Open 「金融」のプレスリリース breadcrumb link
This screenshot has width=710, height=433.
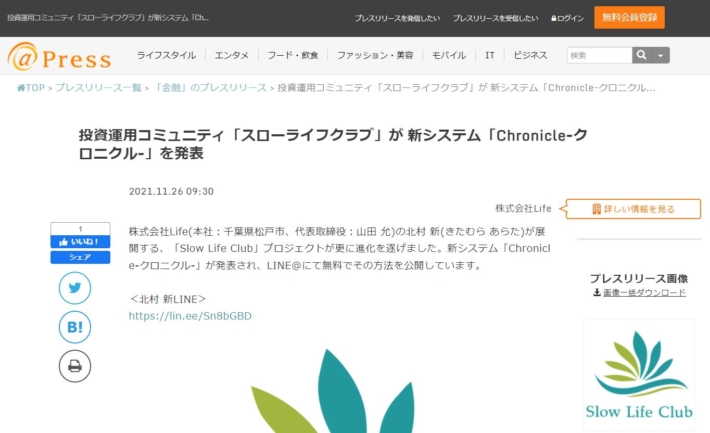coord(210,88)
